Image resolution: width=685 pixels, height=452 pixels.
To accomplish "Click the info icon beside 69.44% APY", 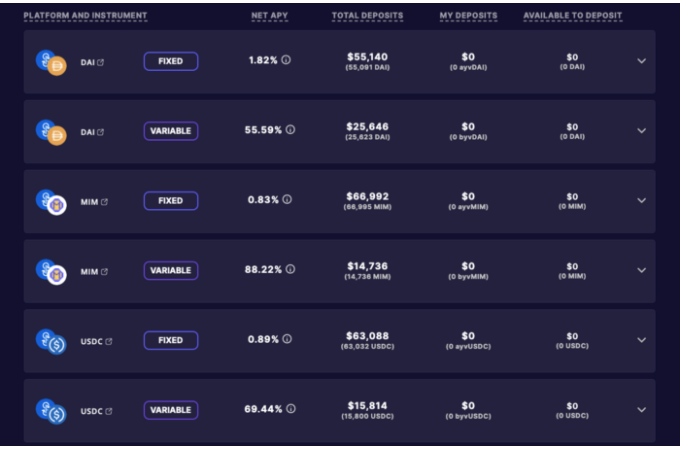I will pyautogui.click(x=290, y=410).
